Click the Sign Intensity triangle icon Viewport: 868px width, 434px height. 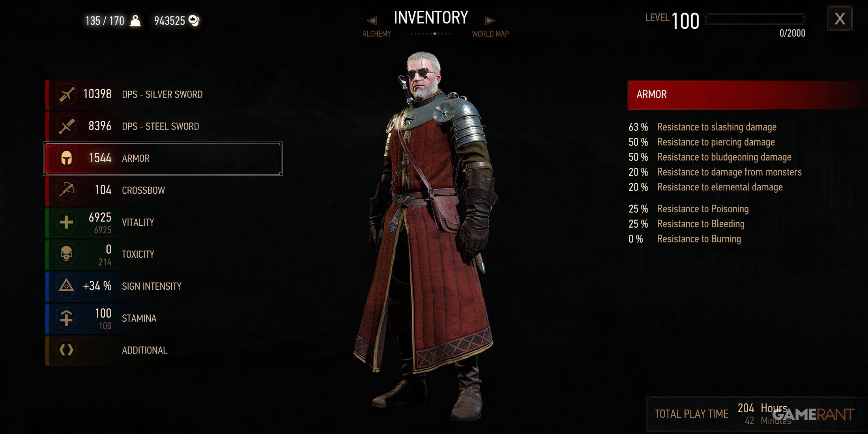(x=66, y=286)
